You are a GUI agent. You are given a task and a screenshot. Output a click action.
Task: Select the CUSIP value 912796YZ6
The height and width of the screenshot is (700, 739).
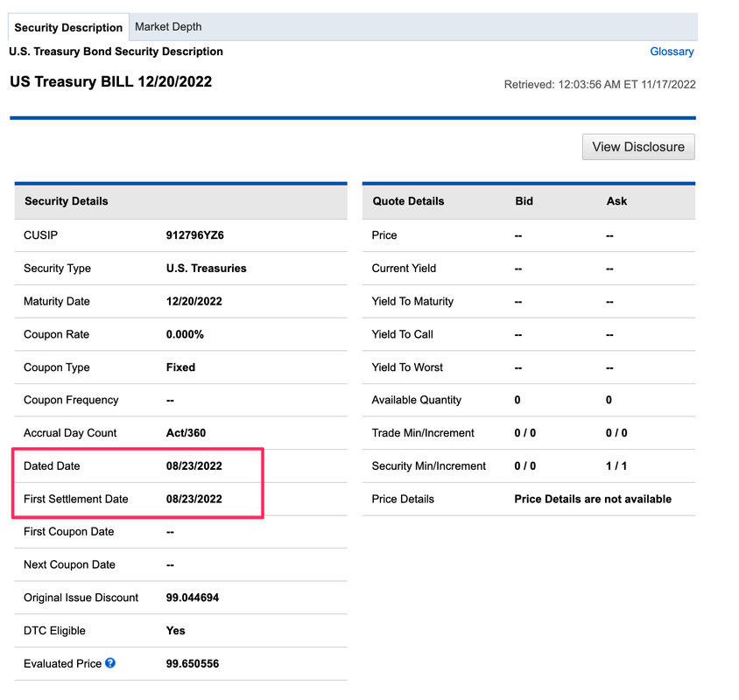click(194, 235)
